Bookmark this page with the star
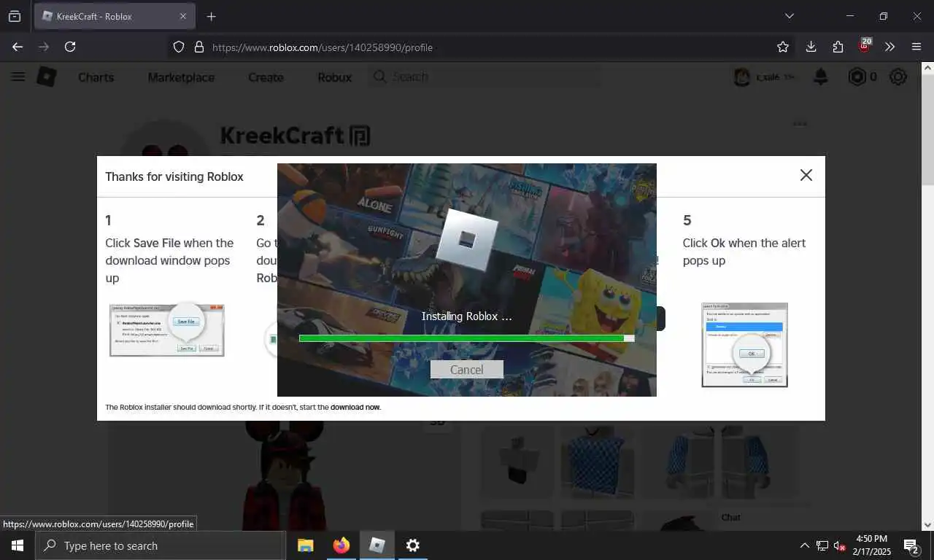 click(783, 47)
